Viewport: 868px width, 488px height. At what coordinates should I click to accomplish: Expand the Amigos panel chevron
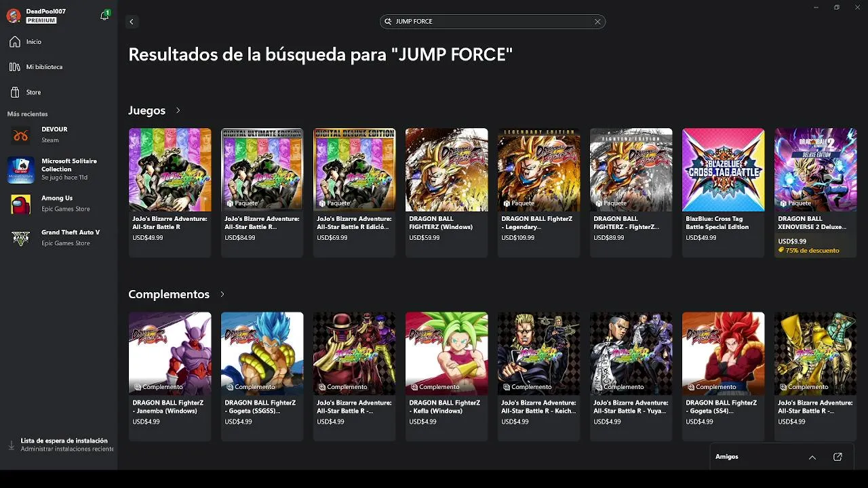pyautogui.click(x=812, y=457)
